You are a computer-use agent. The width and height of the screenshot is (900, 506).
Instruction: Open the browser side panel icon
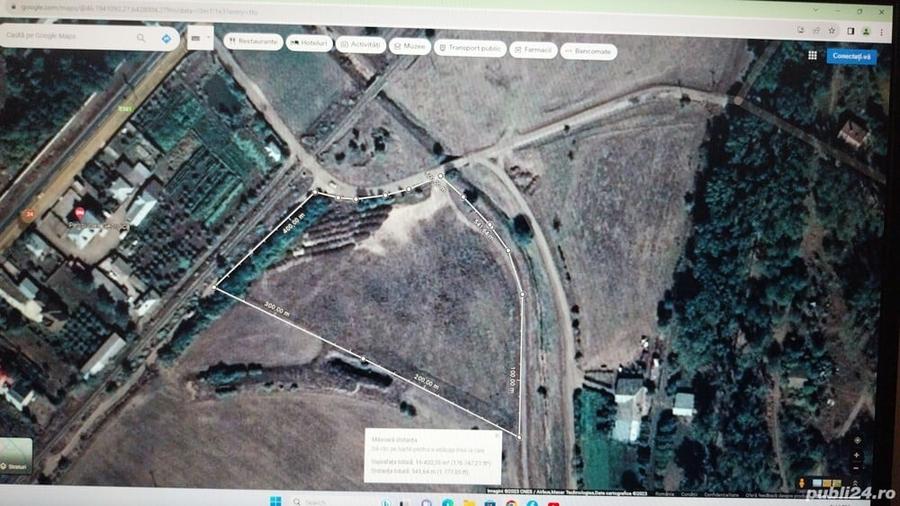[851, 32]
